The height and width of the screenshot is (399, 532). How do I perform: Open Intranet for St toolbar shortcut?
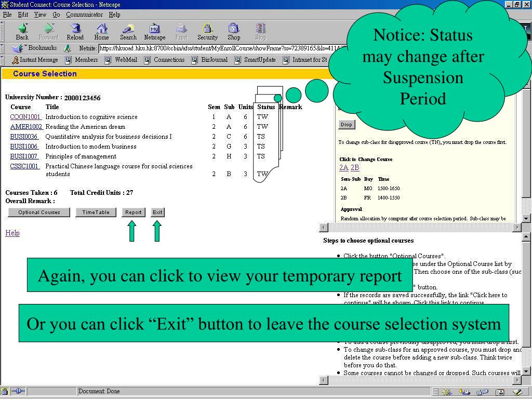tap(305, 60)
